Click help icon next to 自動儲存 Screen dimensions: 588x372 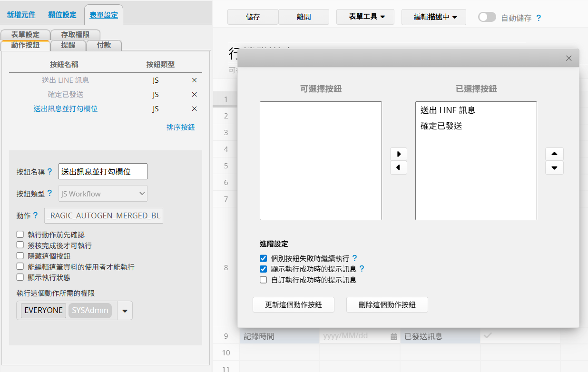point(539,18)
